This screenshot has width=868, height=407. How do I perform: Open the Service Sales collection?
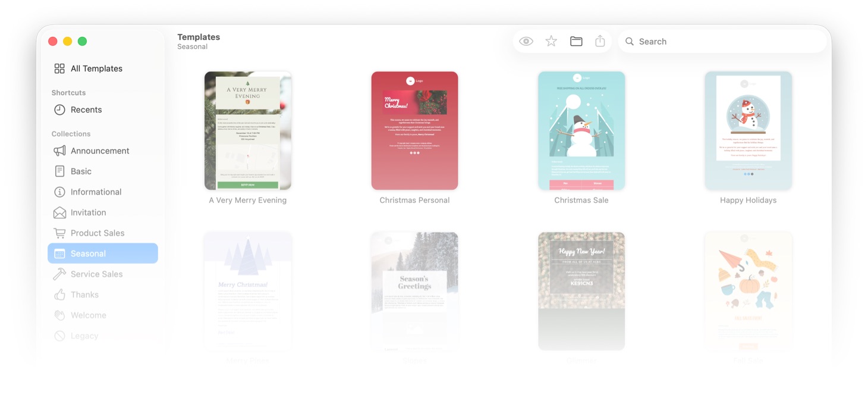(96, 274)
